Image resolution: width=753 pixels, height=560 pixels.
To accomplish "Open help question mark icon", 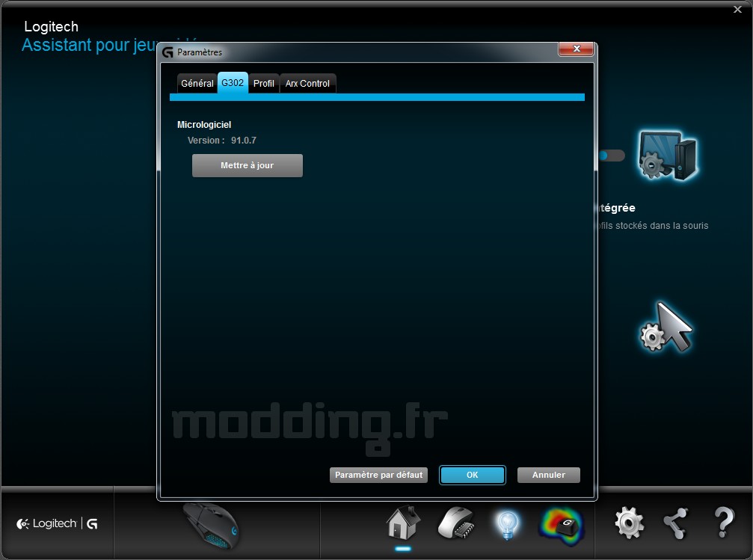I will [x=724, y=523].
